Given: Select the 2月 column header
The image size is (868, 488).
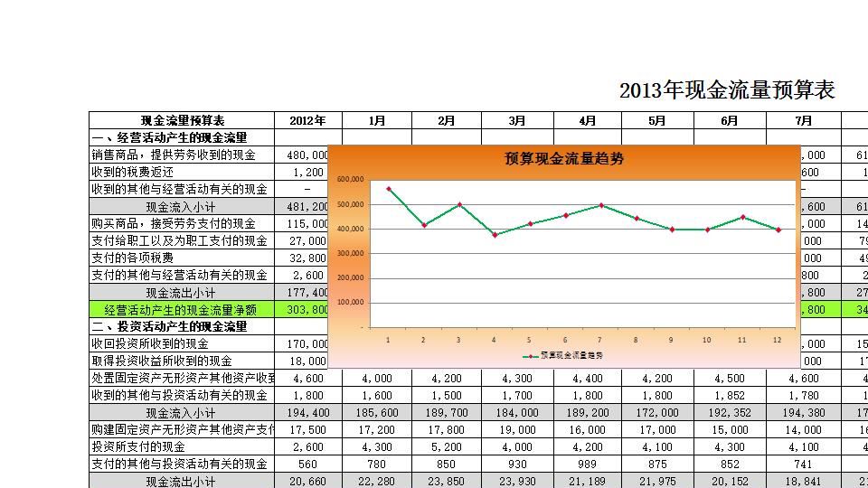Looking at the screenshot, I should click(x=447, y=120).
